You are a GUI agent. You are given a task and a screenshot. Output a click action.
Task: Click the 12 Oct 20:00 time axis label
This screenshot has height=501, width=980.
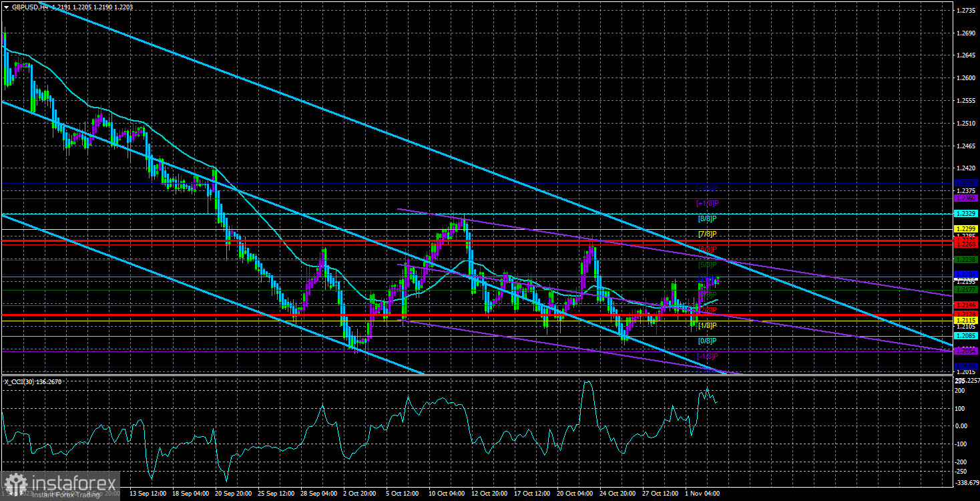click(x=489, y=494)
